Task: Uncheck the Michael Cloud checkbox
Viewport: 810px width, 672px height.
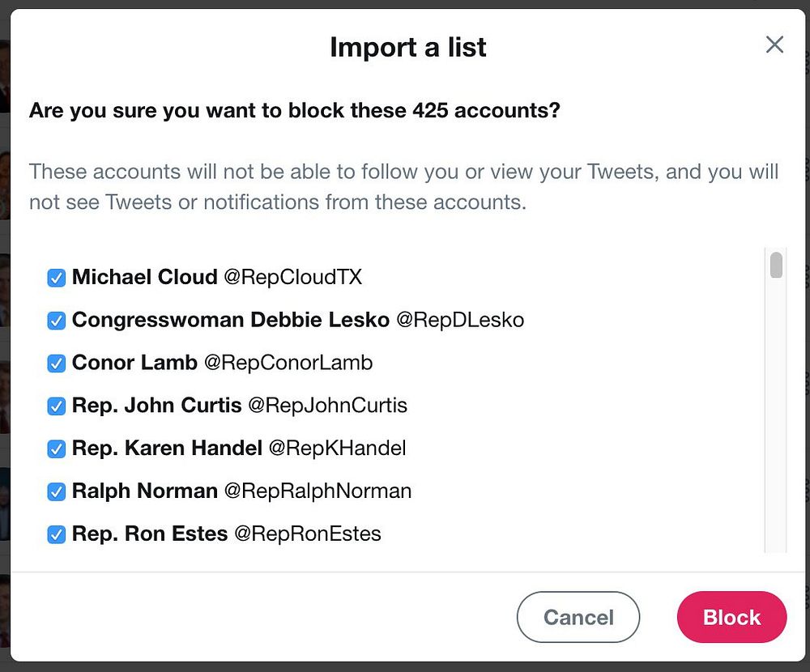Action: 56,278
